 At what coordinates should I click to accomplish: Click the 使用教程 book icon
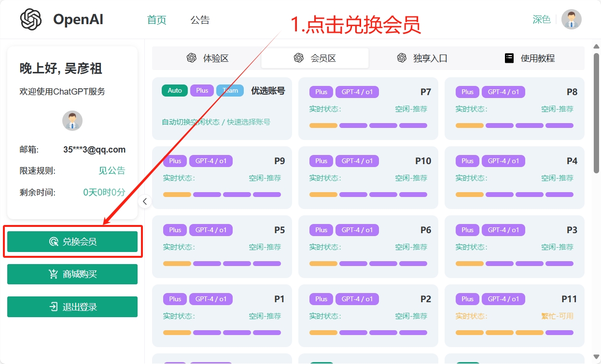click(x=509, y=58)
